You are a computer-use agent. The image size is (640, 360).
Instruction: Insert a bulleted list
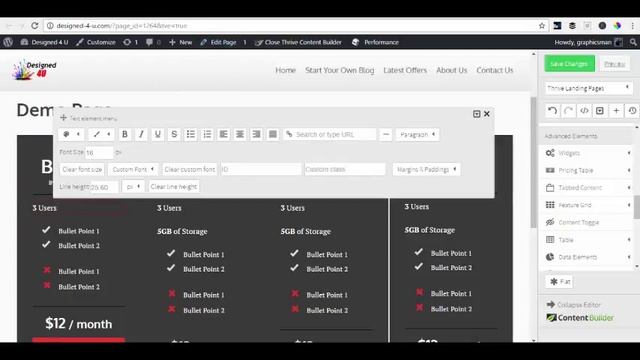(x=191, y=134)
